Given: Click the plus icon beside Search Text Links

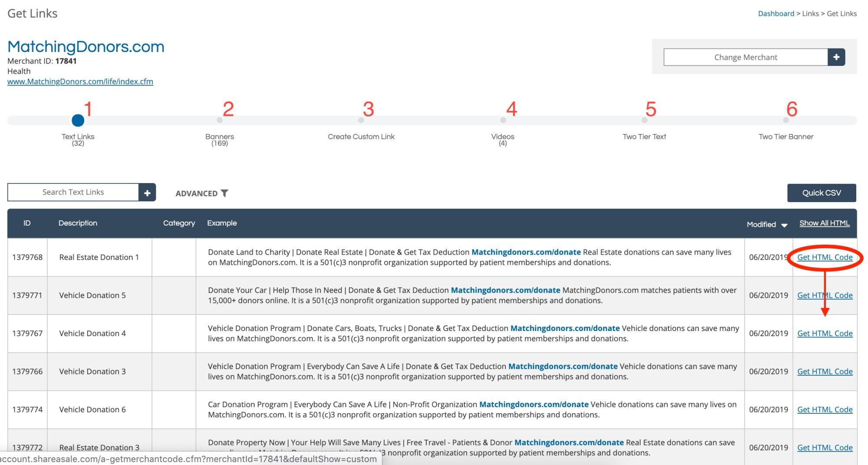Looking at the screenshot, I should pyautogui.click(x=147, y=193).
